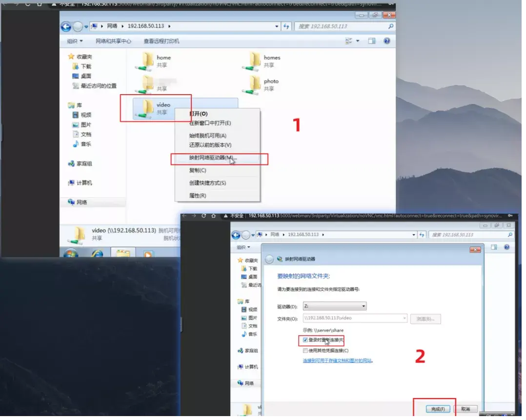The height and width of the screenshot is (420, 526).
Task: Enable the 使用其他凭据连接 checkbox
Action: click(305, 350)
